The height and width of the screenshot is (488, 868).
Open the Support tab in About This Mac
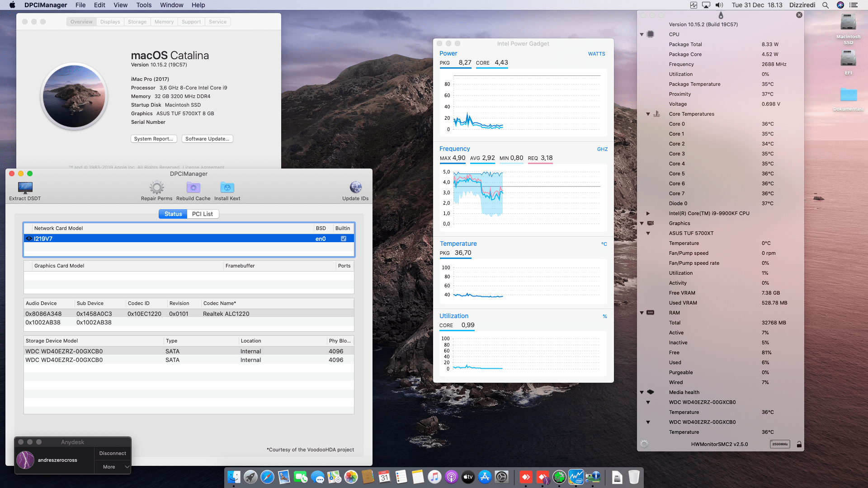(191, 22)
